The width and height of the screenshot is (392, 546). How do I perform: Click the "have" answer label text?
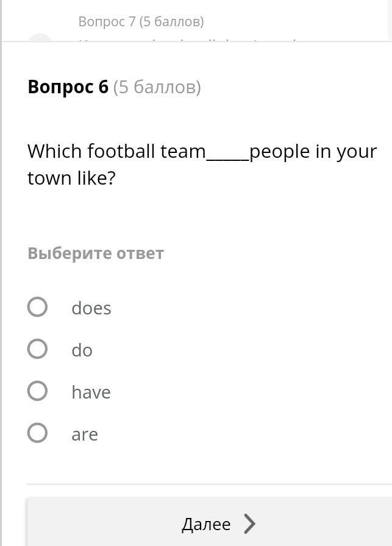(91, 392)
